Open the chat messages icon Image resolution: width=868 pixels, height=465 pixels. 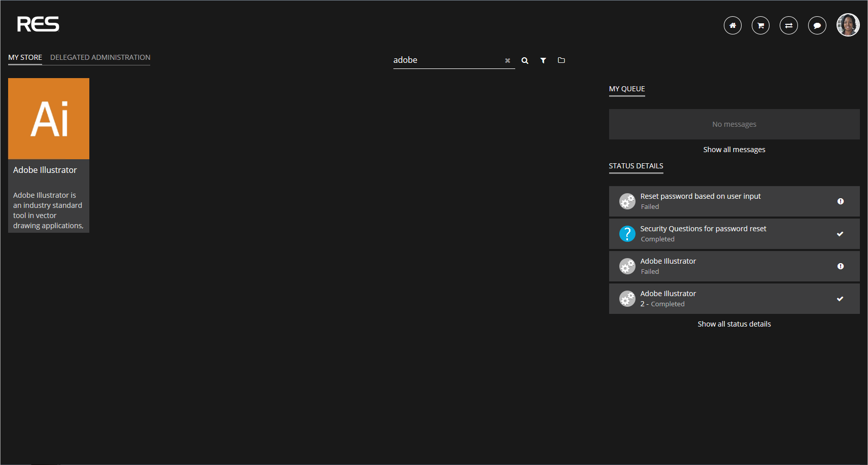[817, 25]
